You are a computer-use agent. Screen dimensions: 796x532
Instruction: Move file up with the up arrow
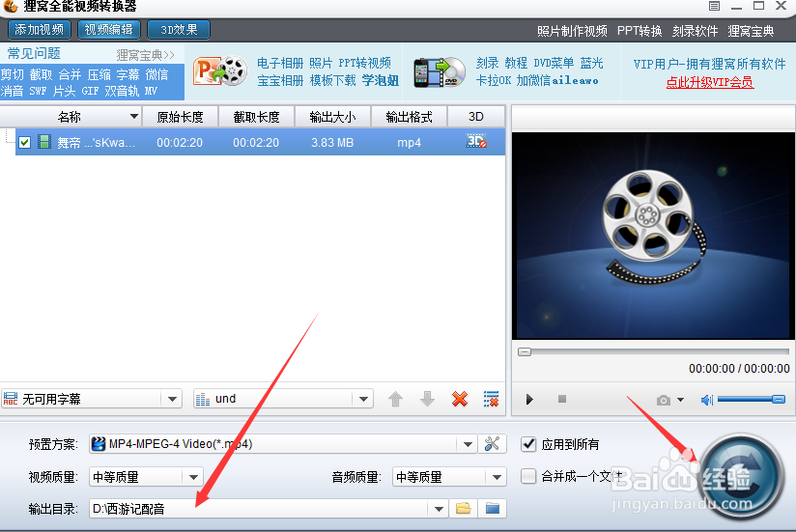pyautogui.click(x=395, y=399)
